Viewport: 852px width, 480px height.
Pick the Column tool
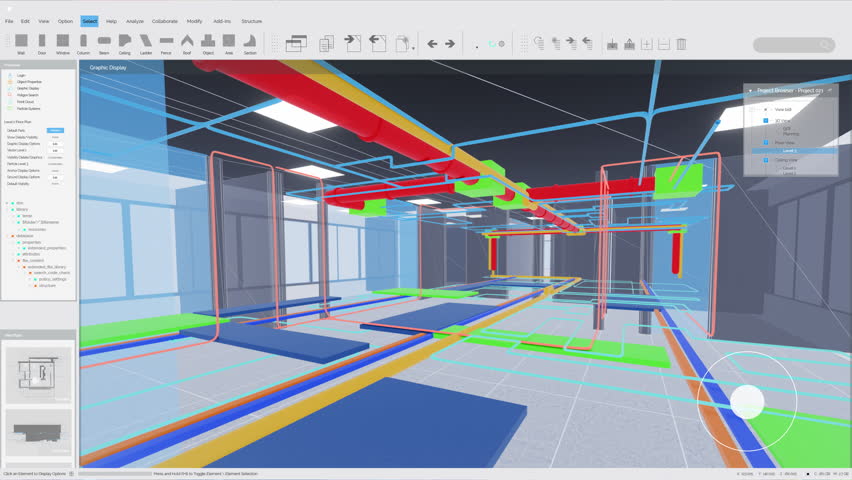[83, 42]
